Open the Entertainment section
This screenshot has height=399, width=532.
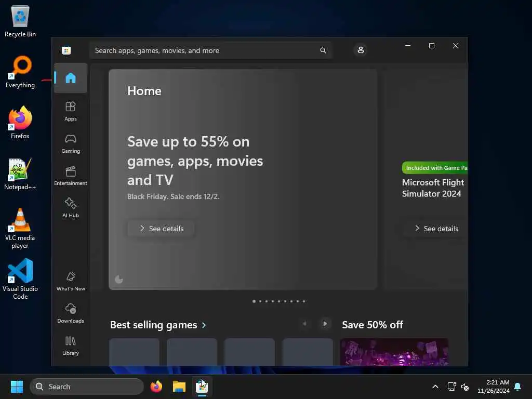71,176
